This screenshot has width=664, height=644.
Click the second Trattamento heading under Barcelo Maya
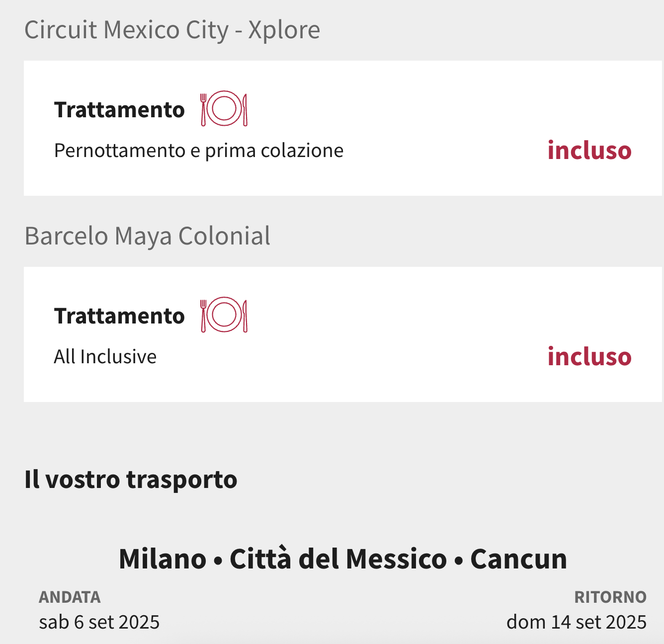(119, 316)
